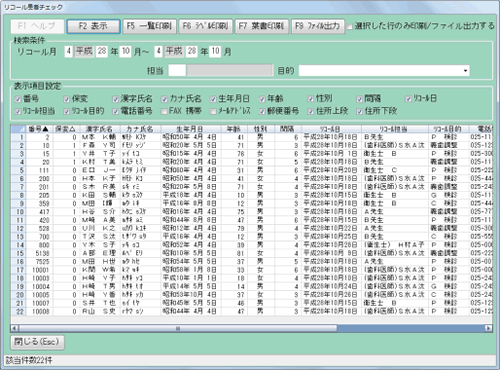This screenshot has width=500, height=374.
Task: Click 番号 cell with value 5138
Action: 39,253
